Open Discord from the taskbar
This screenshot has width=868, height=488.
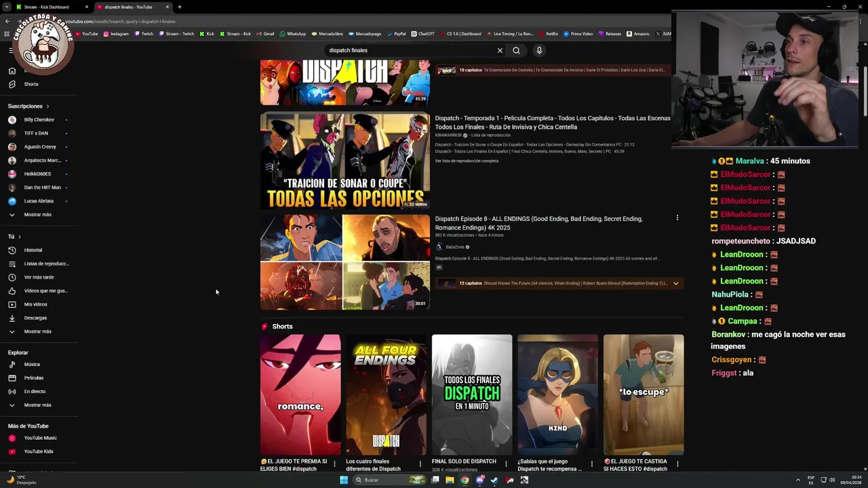point(479,480)
